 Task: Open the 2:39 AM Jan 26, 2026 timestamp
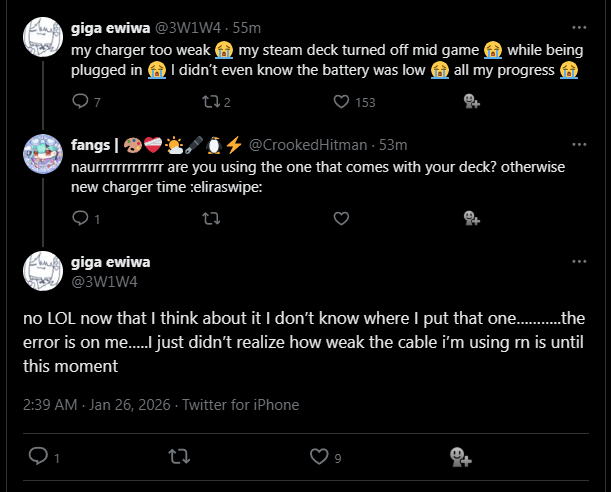(96, 405)
